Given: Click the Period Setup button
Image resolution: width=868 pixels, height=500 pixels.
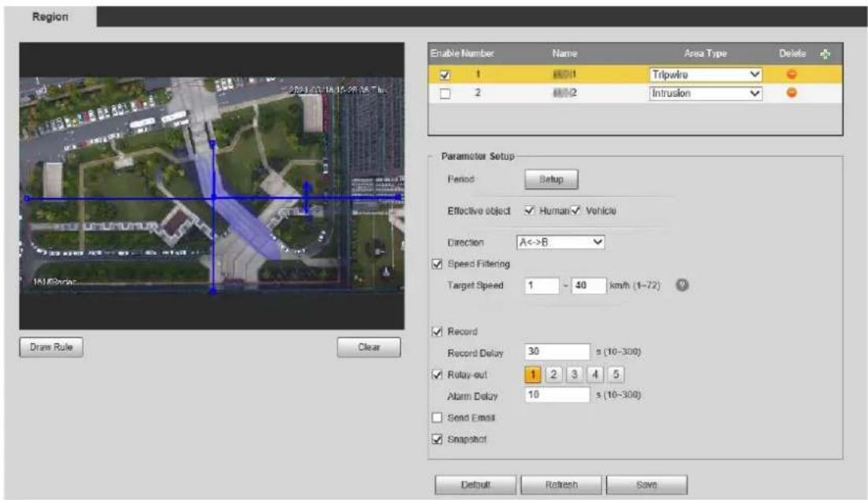Looking at the screenshot, I should click(x=551, y=179).
